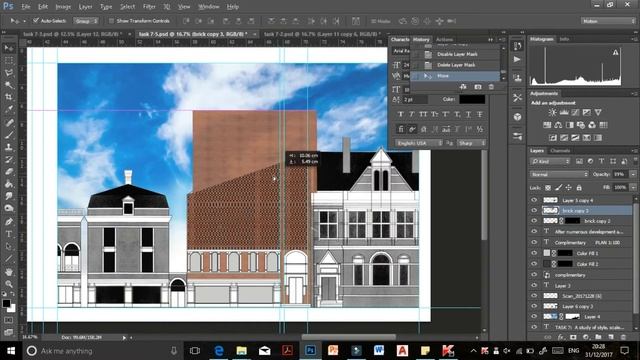Open the workspace switcher dropdown
Image resolution: width=640 pixels, height=360 pixels.
point(608,21)
